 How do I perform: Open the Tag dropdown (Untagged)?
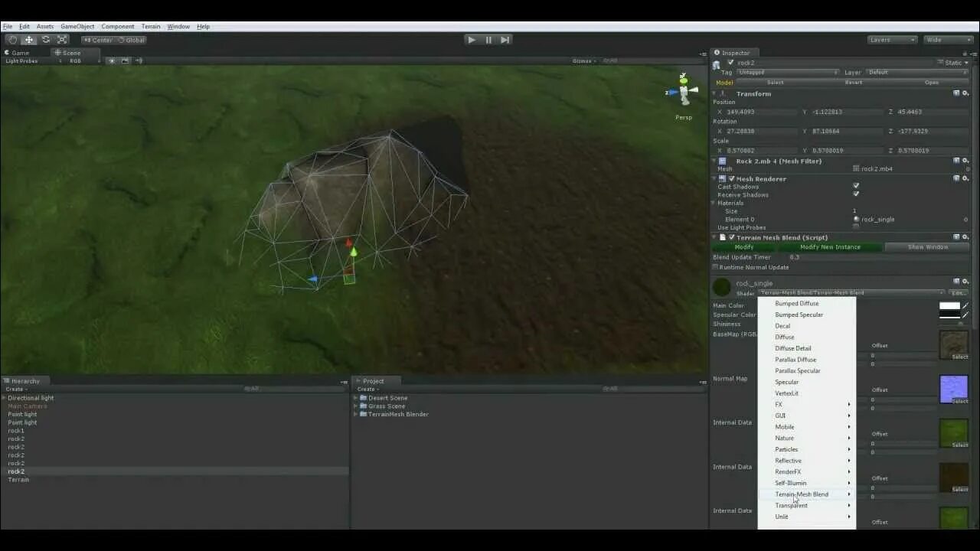(x=788, y=72)
